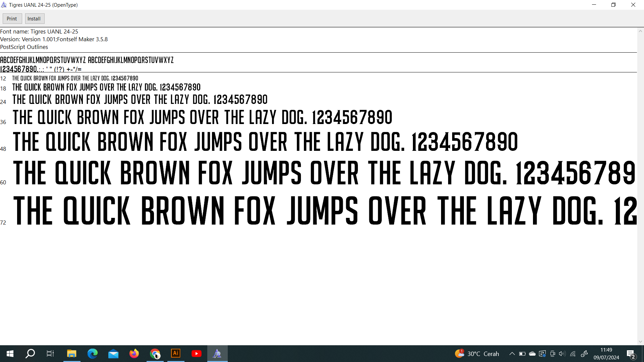Image resolution: width=644 pixels, height=362 pixels.
Task: Click the Print button
Action: [12, 19]
